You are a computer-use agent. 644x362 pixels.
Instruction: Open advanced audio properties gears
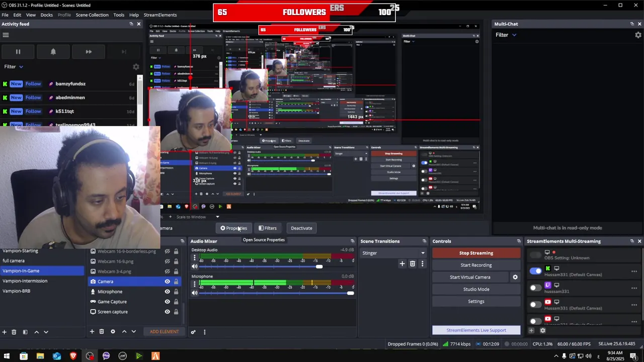193,332
